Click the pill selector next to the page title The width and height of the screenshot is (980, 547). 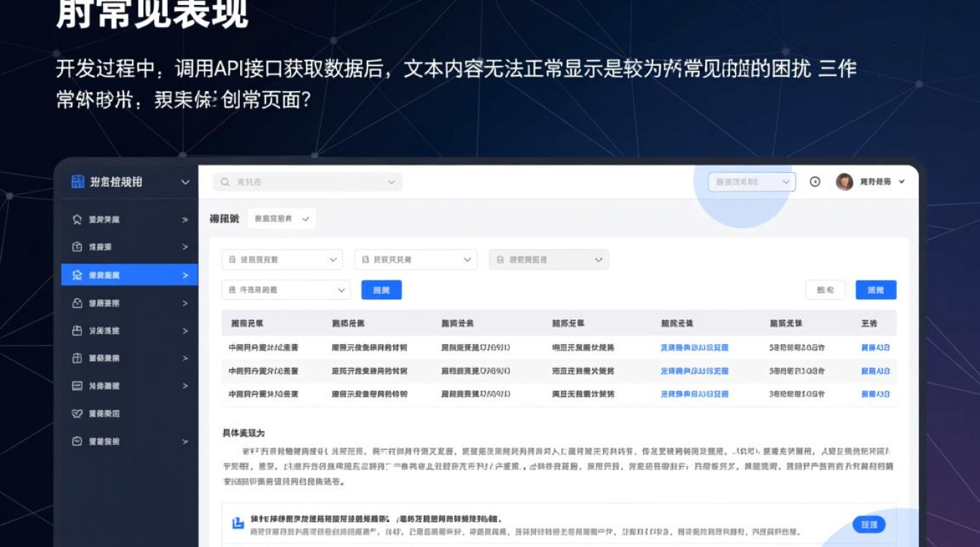(x=283, y=218)
